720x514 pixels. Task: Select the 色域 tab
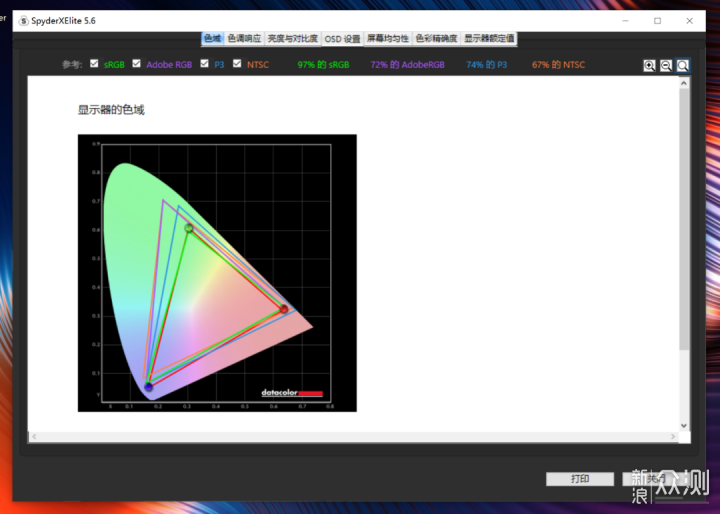coord(212,39)
